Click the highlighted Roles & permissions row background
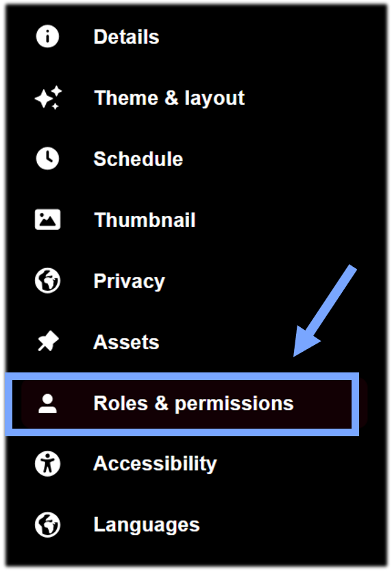This screenshot has width=392, height=572. (182, 404)
